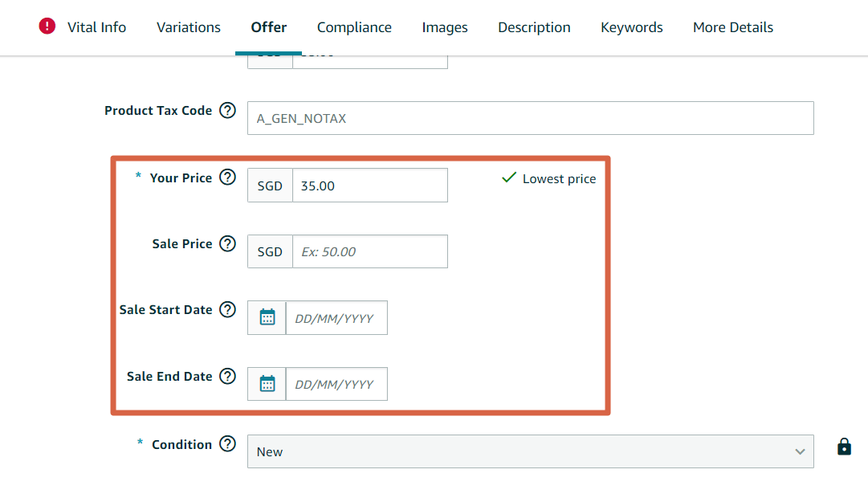Open the Sale End Date calendar picker
The width and height of the screenshot is (868, 498).
[267, 384]
